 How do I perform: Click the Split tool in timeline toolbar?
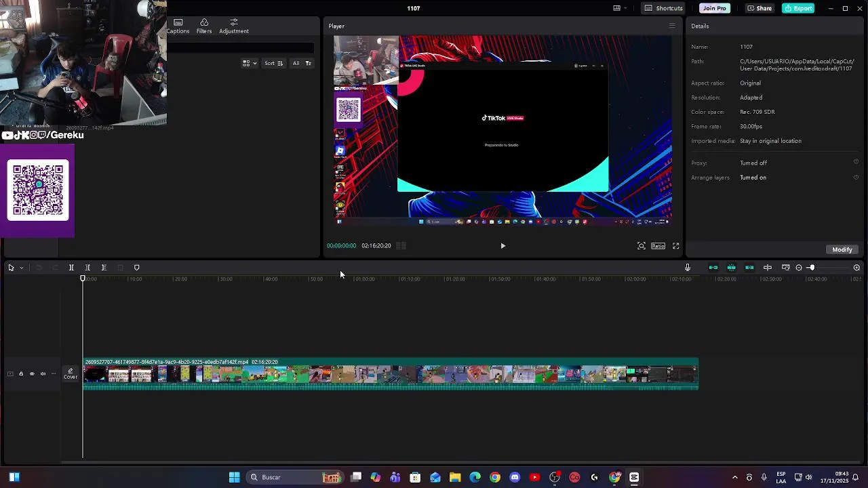pyautogui.click(x=71, y=268)
